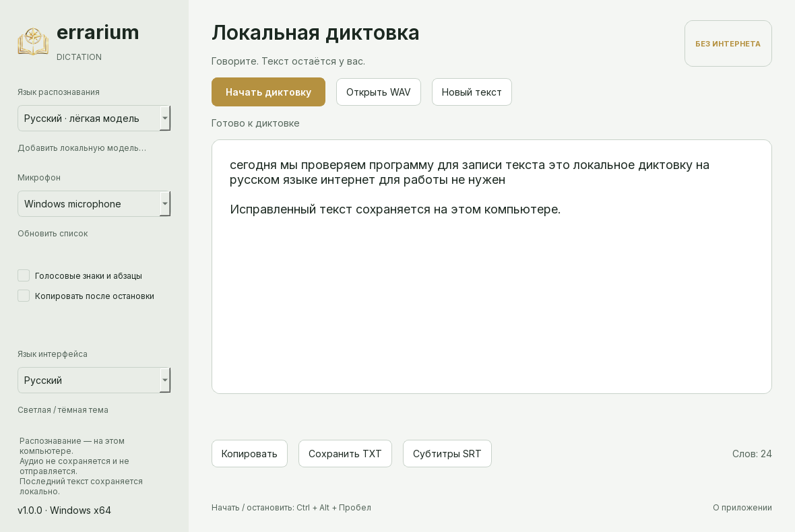The height and width of the screenshot is (532, 795).
Task: Click the Ctrl + Alt + Пробел shortcut hint
Action: (333, 508)
